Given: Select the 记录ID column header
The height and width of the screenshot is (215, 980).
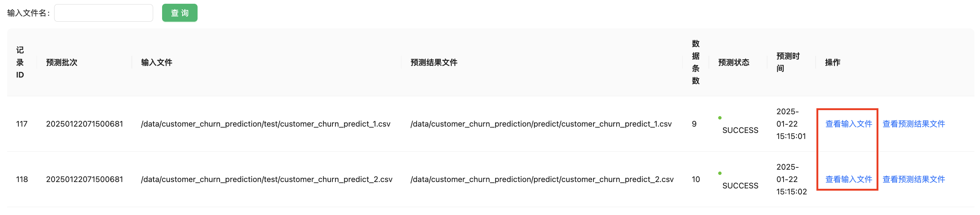Looking at the screenshot, I should point(20,63).
